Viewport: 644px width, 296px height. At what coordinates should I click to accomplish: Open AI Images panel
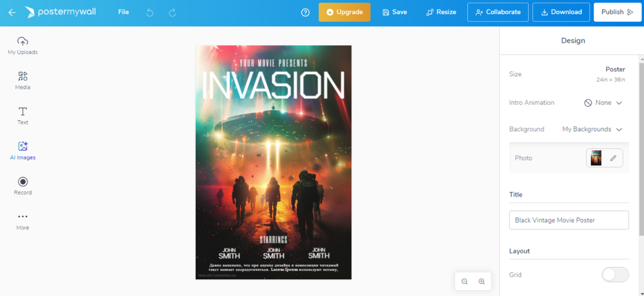[x=23, y=151]
